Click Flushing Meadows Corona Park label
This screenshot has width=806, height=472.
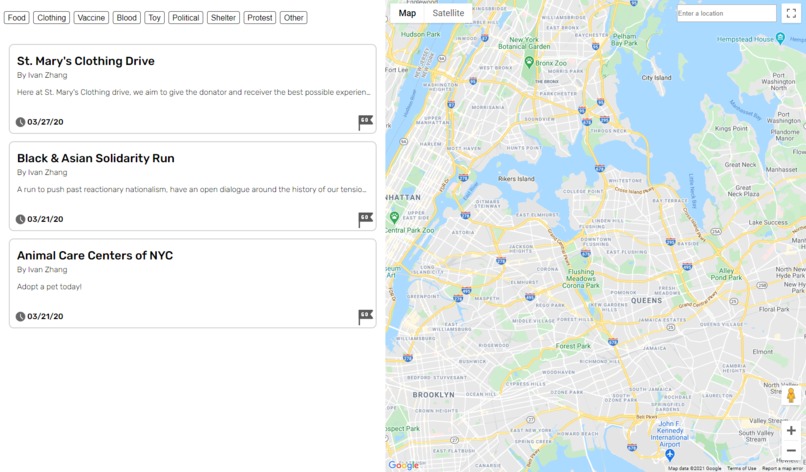coord(581,278)
